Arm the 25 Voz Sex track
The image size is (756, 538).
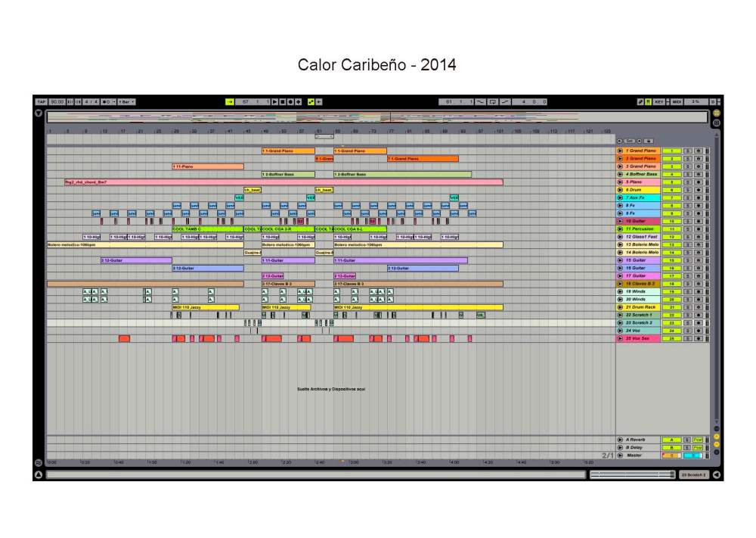point(698,339)
